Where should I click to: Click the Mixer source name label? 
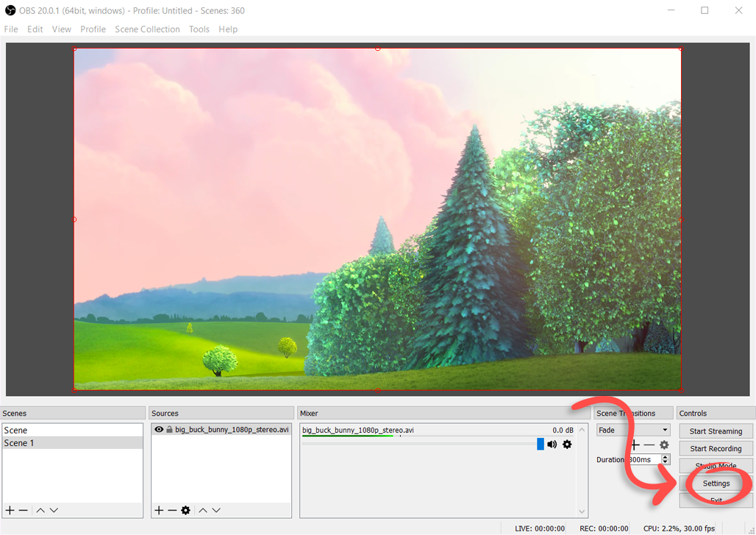[x=357, y=431]
